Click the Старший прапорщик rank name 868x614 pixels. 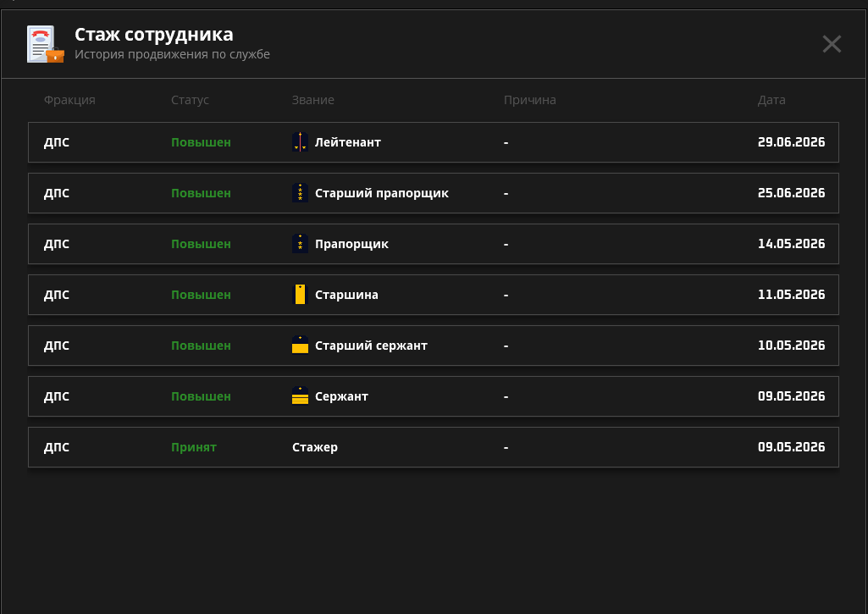(x=382, y=193)
